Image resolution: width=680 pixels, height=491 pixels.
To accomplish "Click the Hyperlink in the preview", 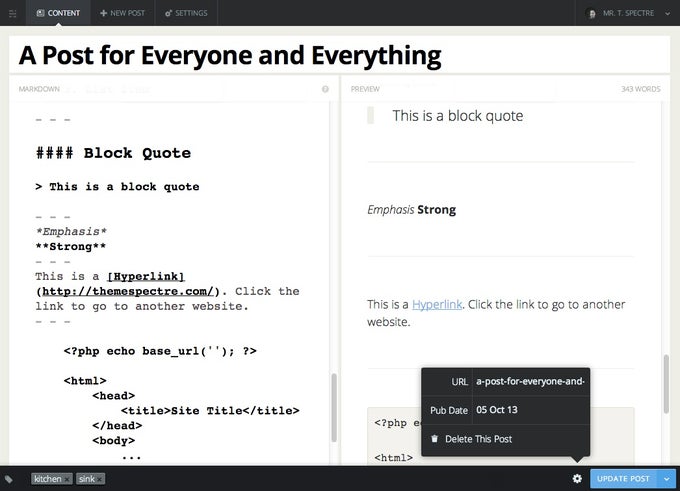I will (437, 304).
